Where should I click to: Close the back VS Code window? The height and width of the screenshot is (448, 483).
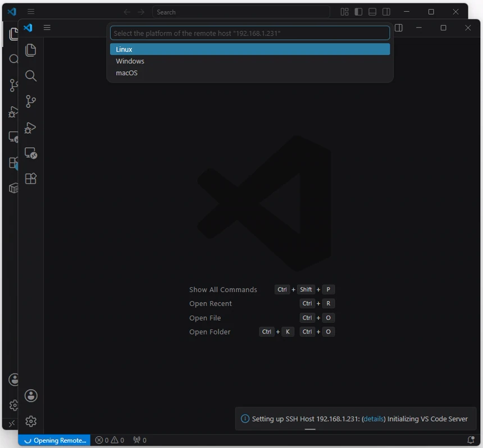click(455, 12)
